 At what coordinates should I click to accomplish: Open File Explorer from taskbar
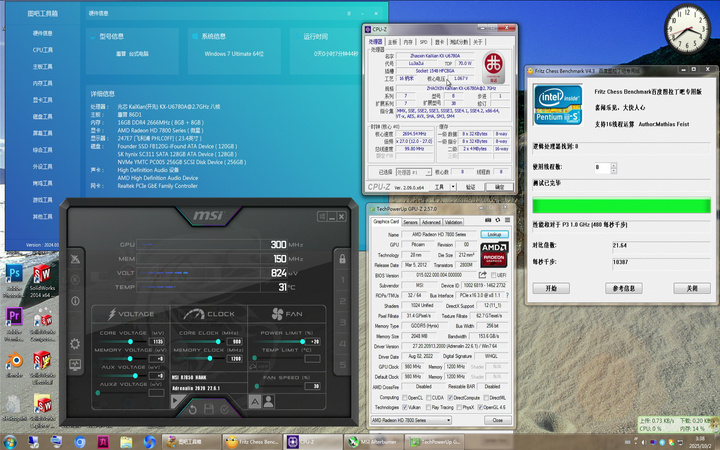[x=126, y=442]
